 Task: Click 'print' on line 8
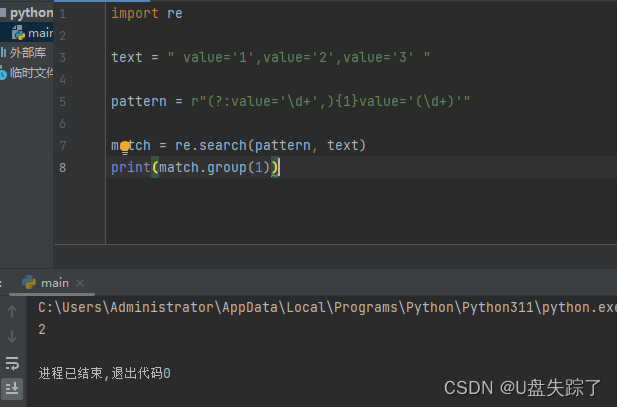(131, 168)
